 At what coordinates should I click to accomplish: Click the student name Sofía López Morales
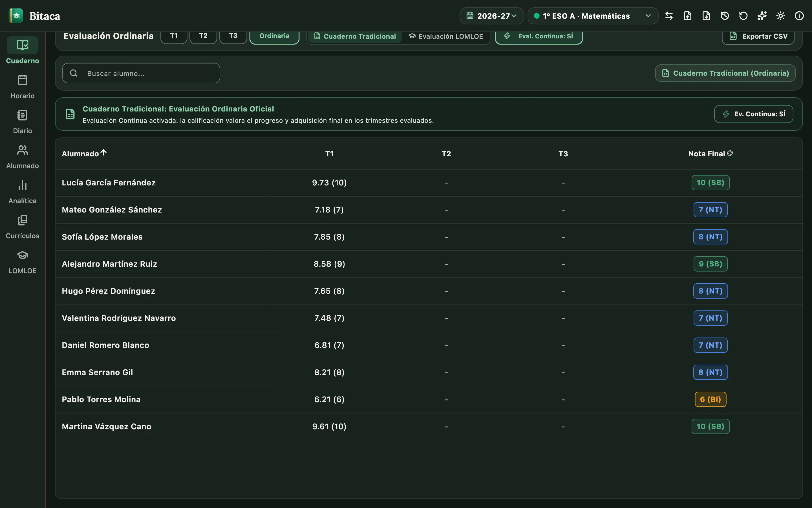coord(102,237)
